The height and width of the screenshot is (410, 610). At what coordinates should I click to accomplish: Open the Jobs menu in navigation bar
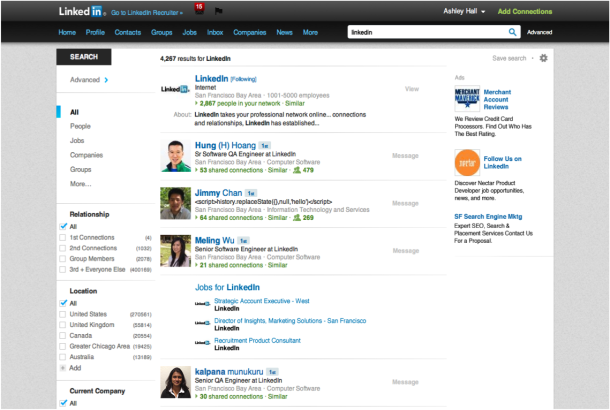(x=189, y=32)
